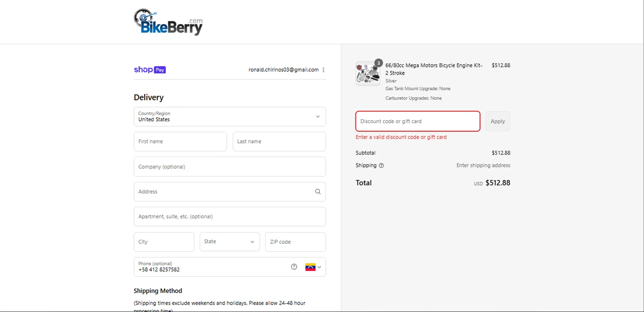Click the Apply discount button

[498, 121]
